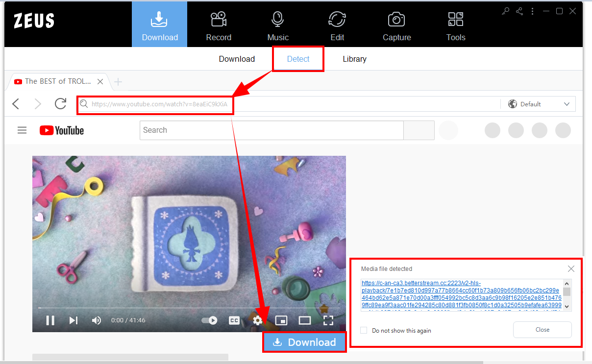Image resolution: width=592 pixels, height=364 pixels.
Task: Toggle the autoplay switch
Action: [x=210, y=320]
